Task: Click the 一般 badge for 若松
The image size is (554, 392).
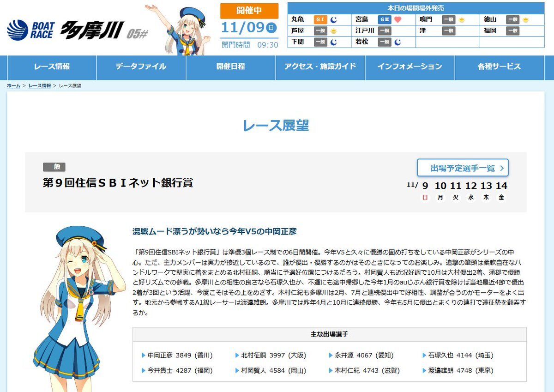Action: [385, 42]
